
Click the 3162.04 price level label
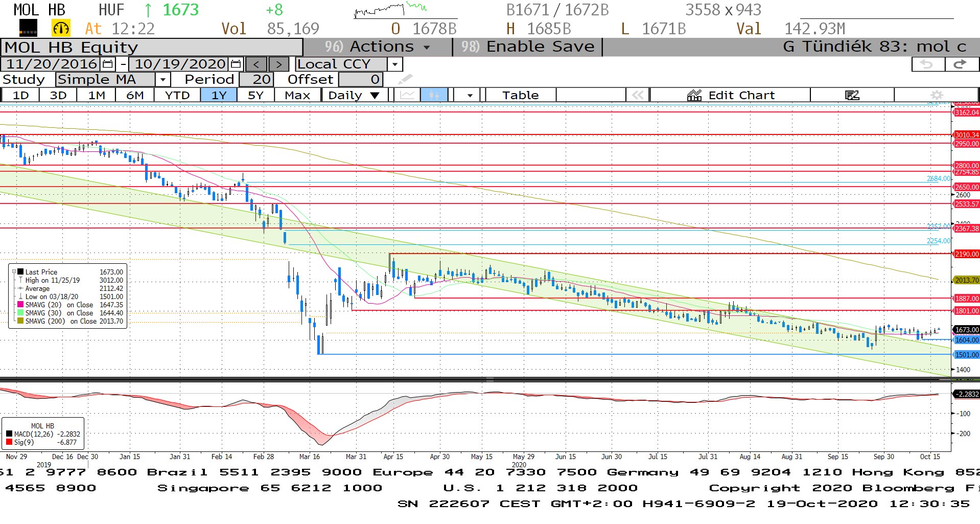pos(967,112)
